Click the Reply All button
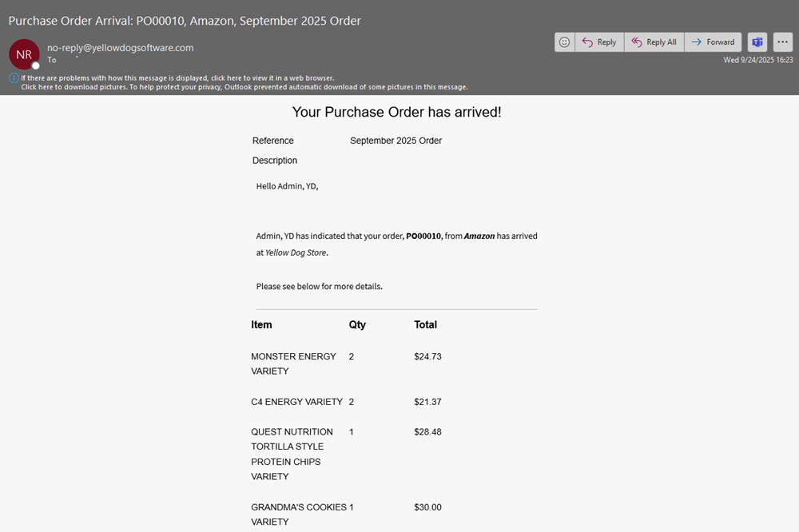Viewport: 799px width, 532px height. pyautogui.click(x=654, y=42)
